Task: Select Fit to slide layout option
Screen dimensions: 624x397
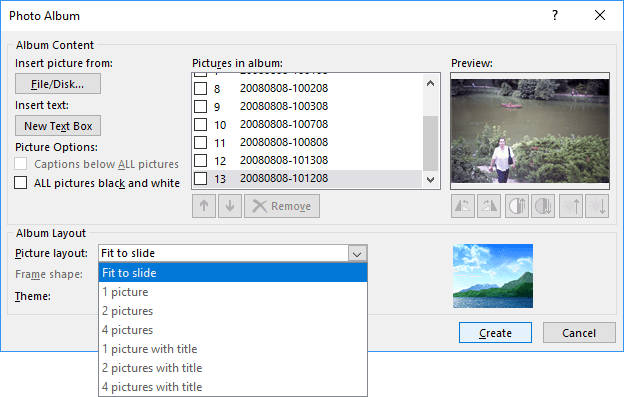Action: 233,273
